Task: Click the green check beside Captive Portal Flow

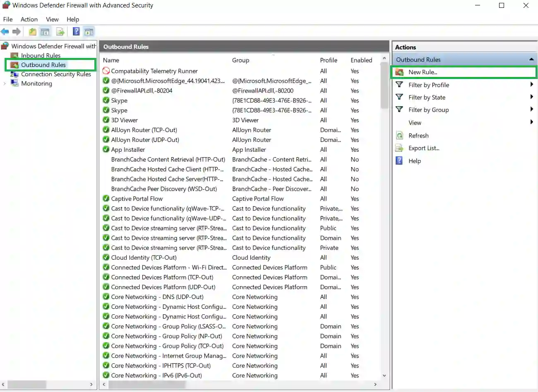Action: point(106,198)
